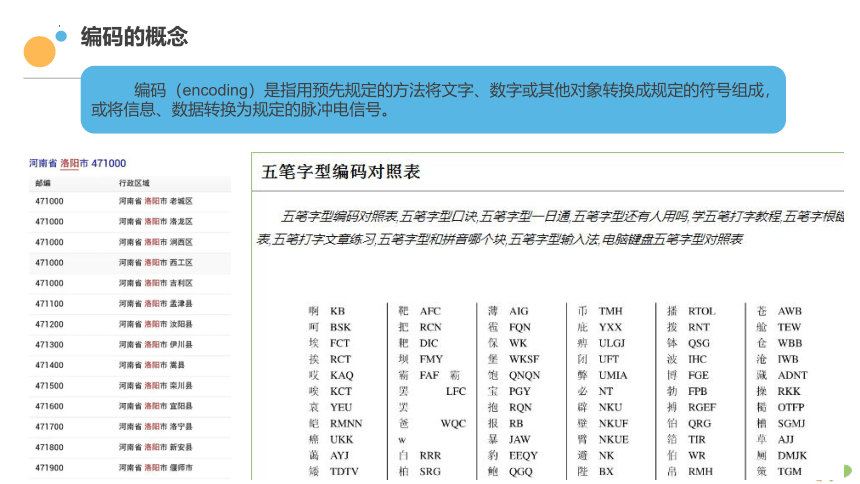860x484 pixels.
Task: Click postal code 471400
Action: 49,365
